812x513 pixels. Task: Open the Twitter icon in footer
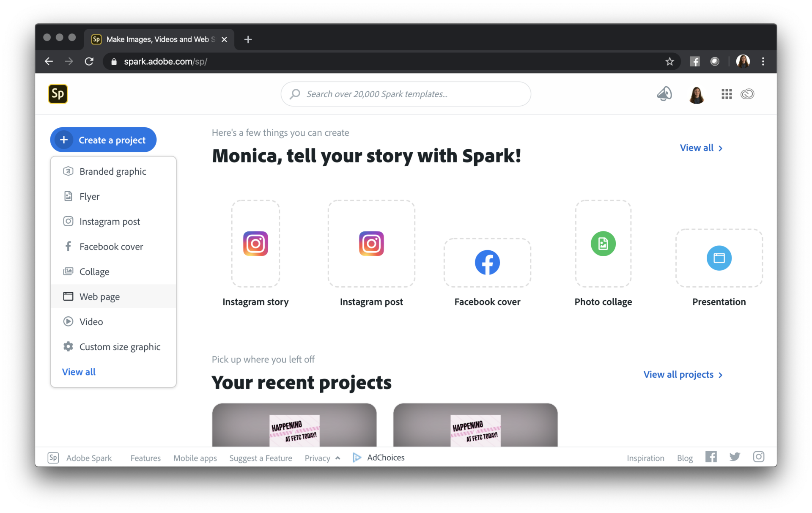735,457
